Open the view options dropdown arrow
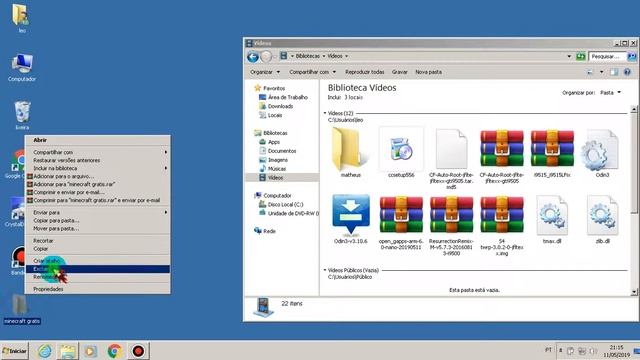The image size is (640, 360). click(x=601, y=72)
